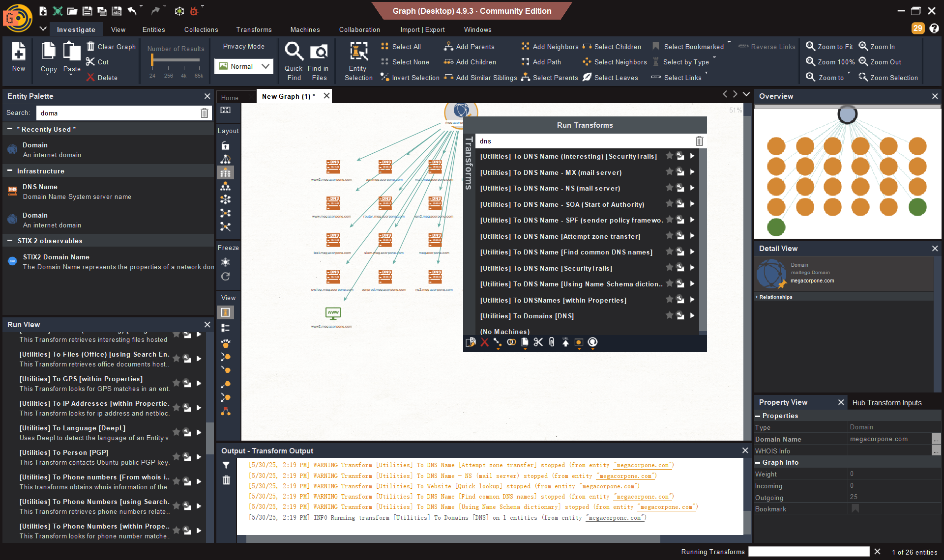Click the Save icon in title toolbar
This screenshot has height=560, width=944.
[87, 11]
